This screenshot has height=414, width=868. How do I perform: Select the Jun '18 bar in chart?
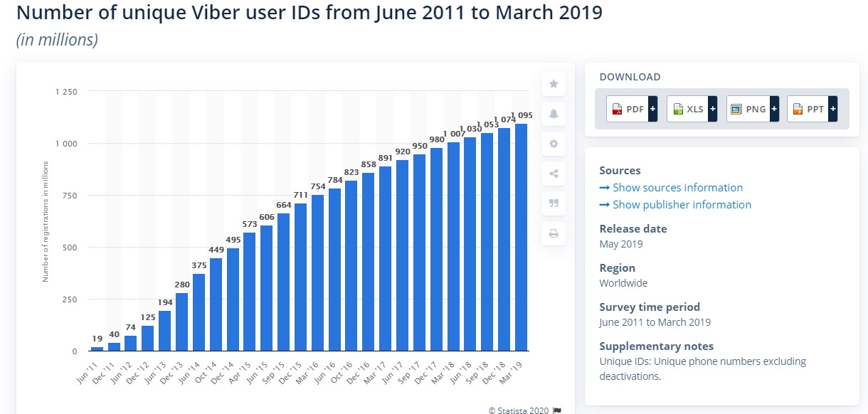click(x=470, y=244)
